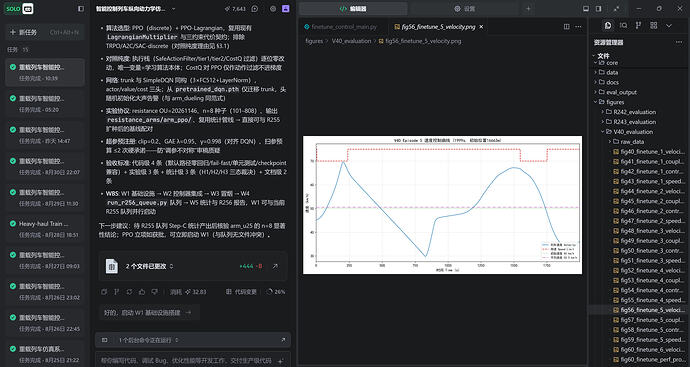Screen dimensions: 690x367
Task: Open background command panel via arrow icon
Action: tap(283, 340)
